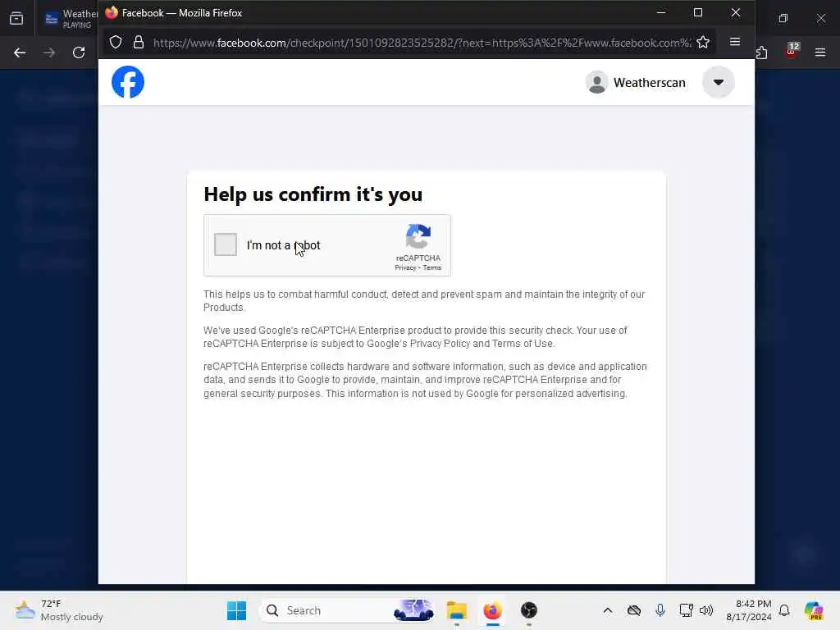Open OBS Studio from the taskbar

click(x=529, y=610)
